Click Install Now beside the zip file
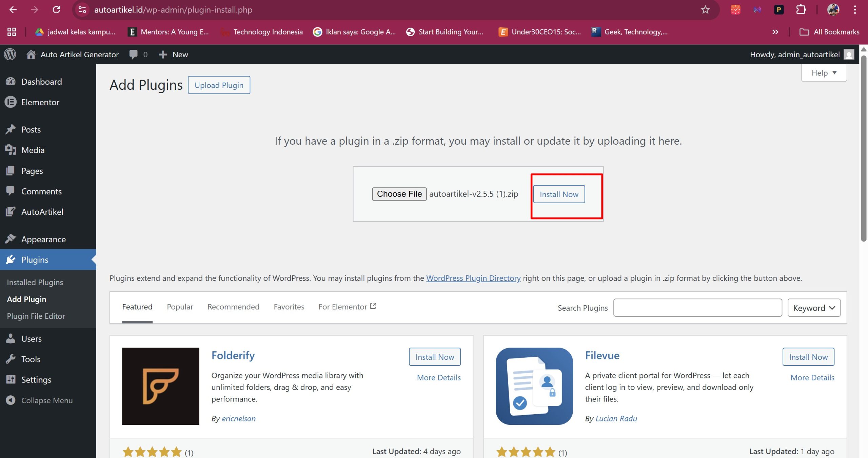 [x=558, y=194]
